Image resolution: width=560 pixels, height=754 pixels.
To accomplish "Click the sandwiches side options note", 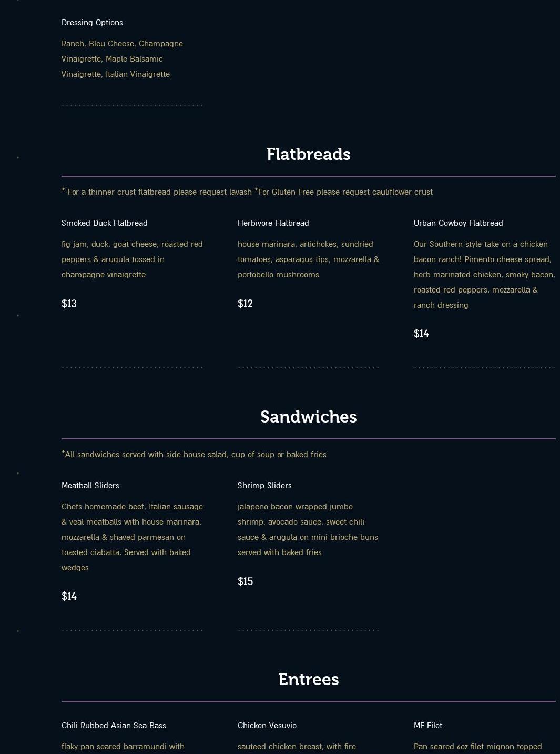I will [x=194, y=455].
